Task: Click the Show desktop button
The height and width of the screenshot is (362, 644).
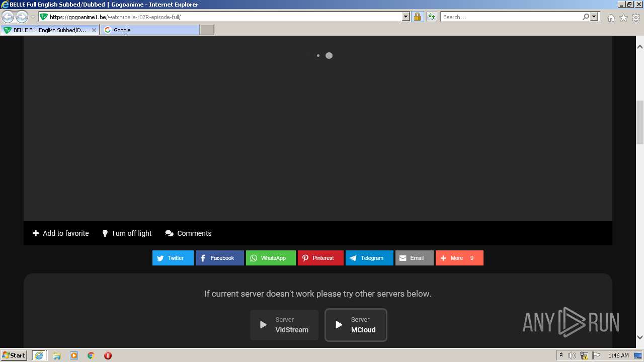Action: point(639,355)
